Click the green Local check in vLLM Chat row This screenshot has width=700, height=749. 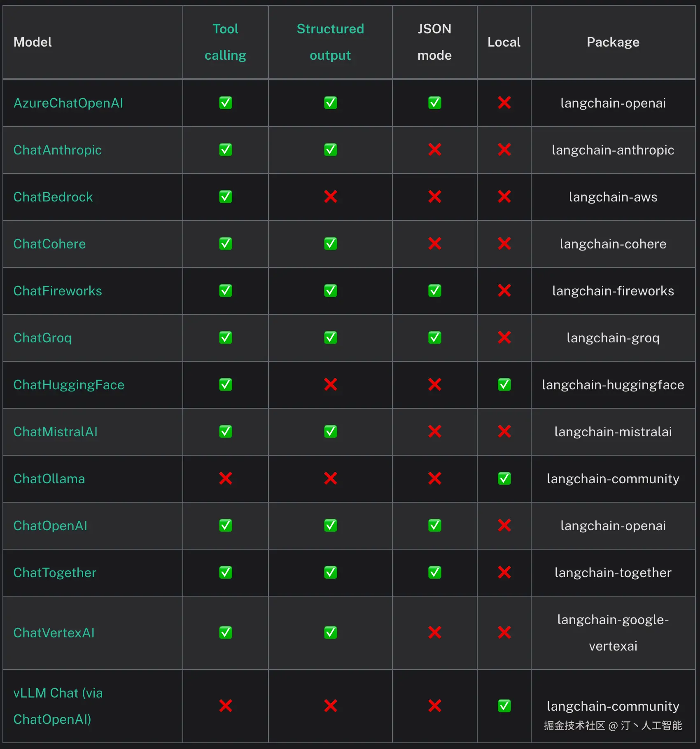click(504, 706)
